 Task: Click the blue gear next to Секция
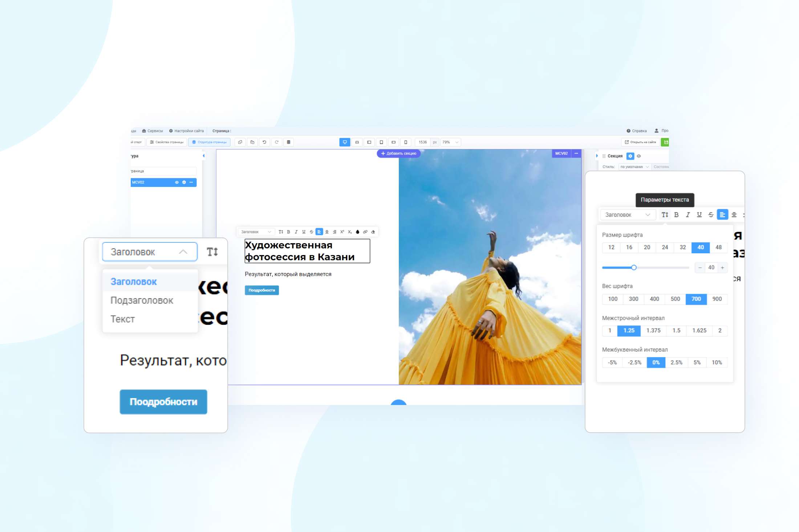(630, 156)
